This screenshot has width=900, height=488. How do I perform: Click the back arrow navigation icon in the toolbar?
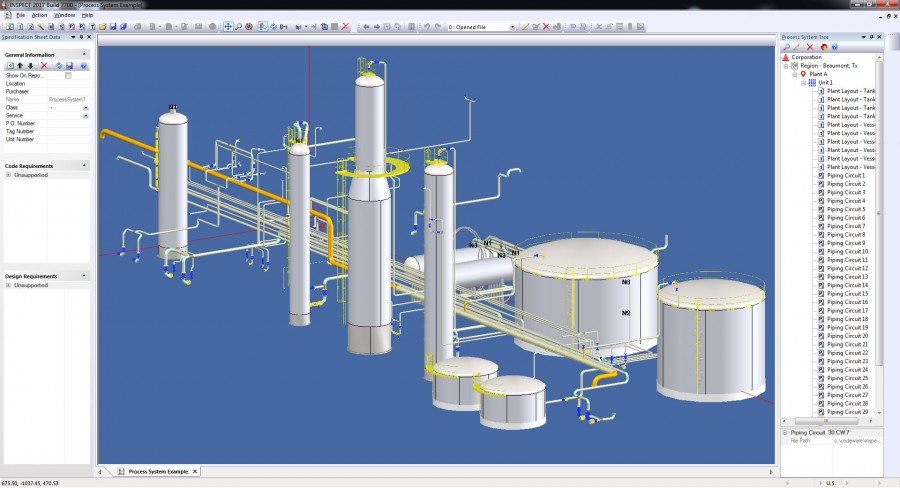[366, 26]
